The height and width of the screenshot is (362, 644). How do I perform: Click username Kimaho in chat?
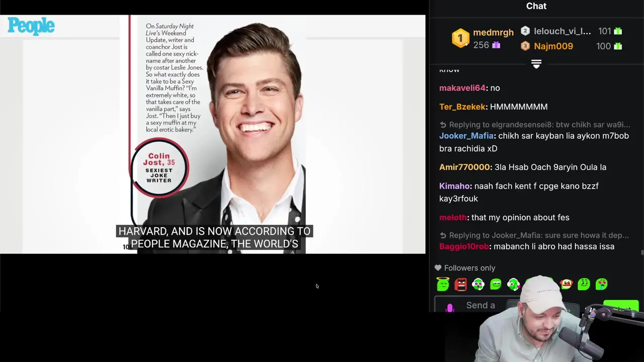click(x=454, y=186)
